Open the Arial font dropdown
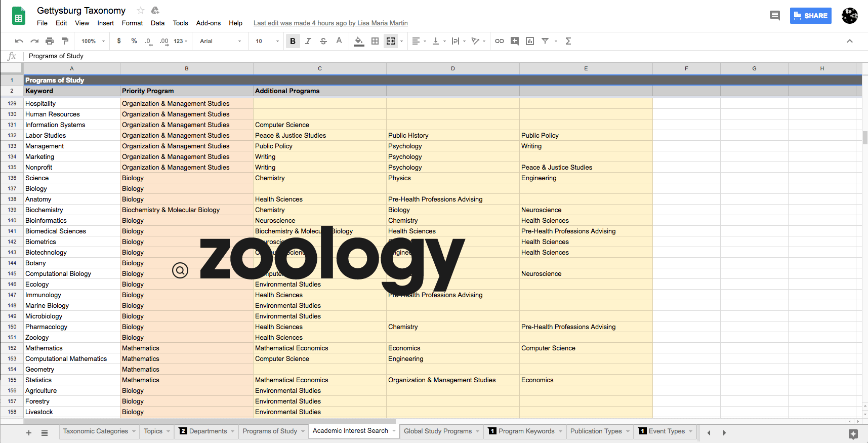This screenshot has width=868, height=443. pyautogui.click(x=221, y=41)
